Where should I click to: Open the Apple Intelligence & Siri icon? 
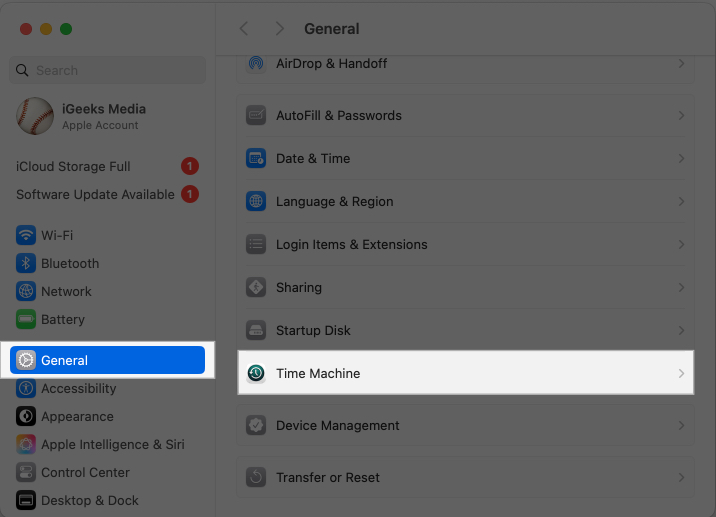click(x=26, y=444)
